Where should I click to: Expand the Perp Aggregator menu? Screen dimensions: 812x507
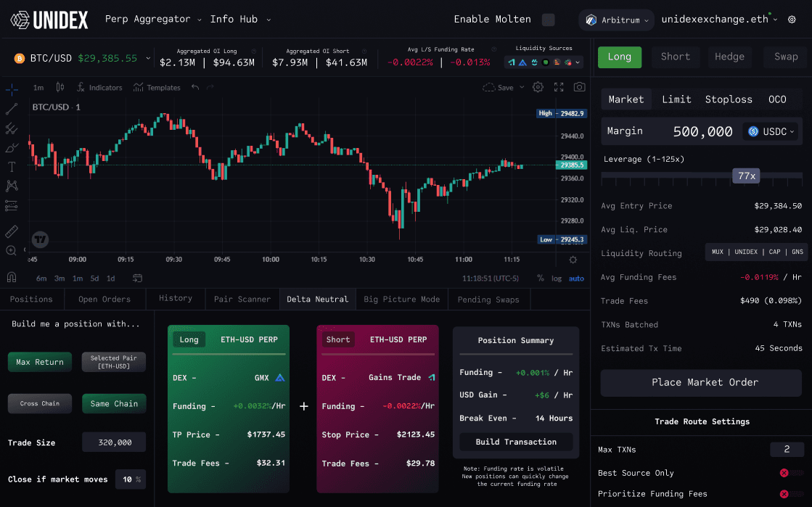coord(154,20)
